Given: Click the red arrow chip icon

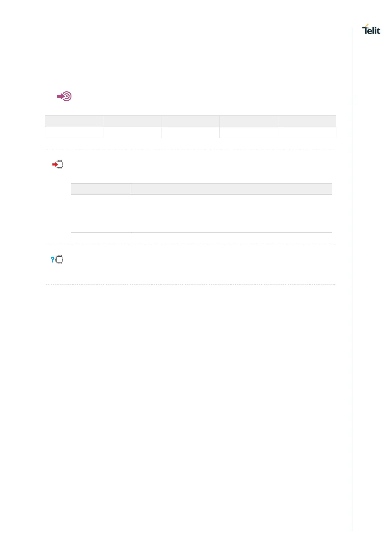Looking at the screenshot, I should [x=58, y=164].
